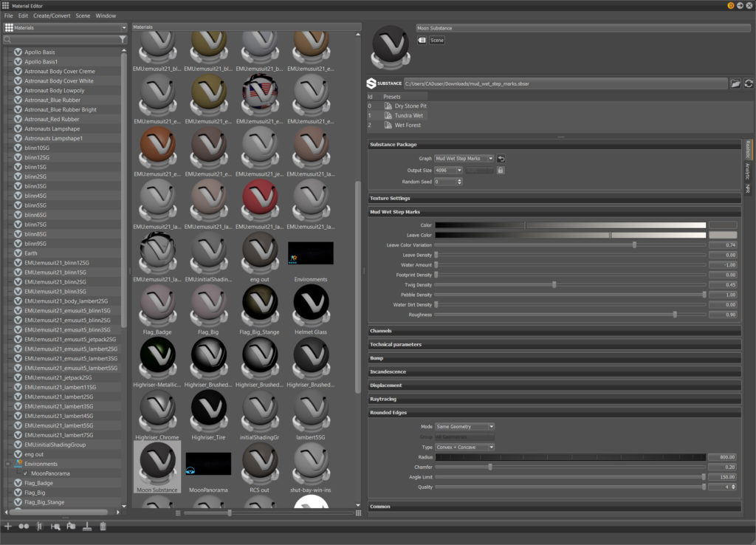Collapse the Substance Package section
Screen dimensions: 756x545
pyautogui.click(x=554, y=144)
